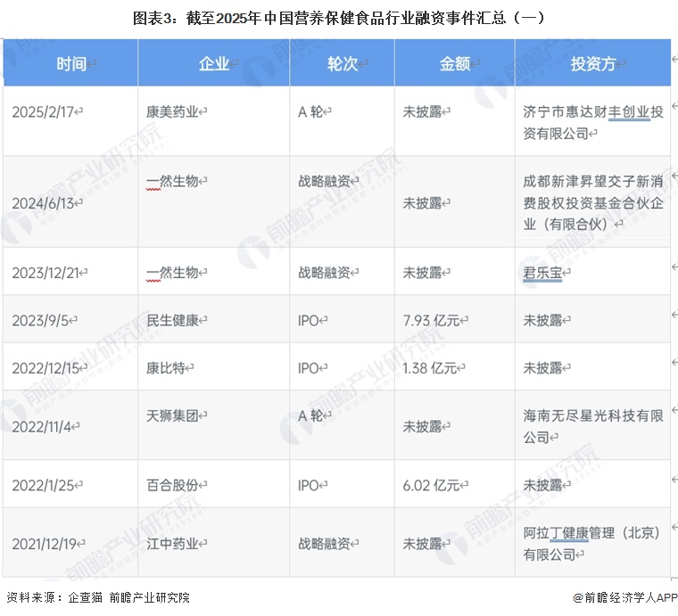Image resolution: width=678 pixels, height=616 pixels.
Task: Select the 企业 column header
Action: point(213,63)
